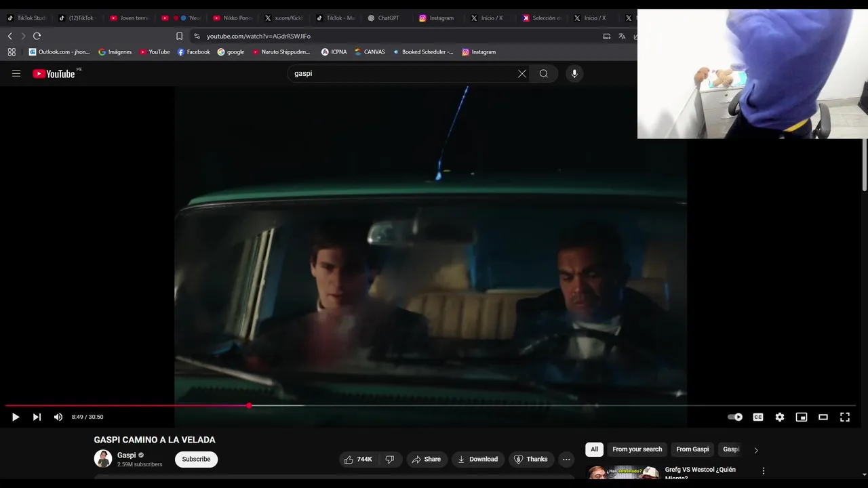This screenshot has height=488, width=868.
Task: Switch to the 'Joven term' YouTube tab
Action: tap(130, 18)
